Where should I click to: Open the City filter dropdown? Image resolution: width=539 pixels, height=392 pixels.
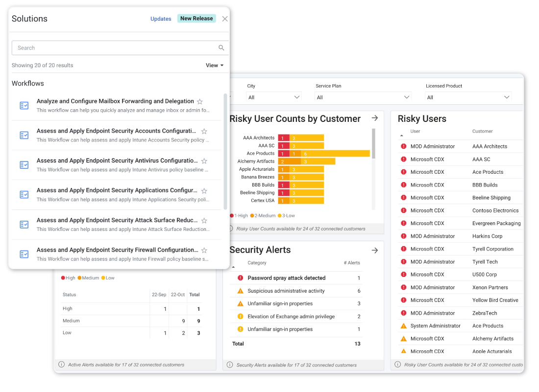(274, 97)
